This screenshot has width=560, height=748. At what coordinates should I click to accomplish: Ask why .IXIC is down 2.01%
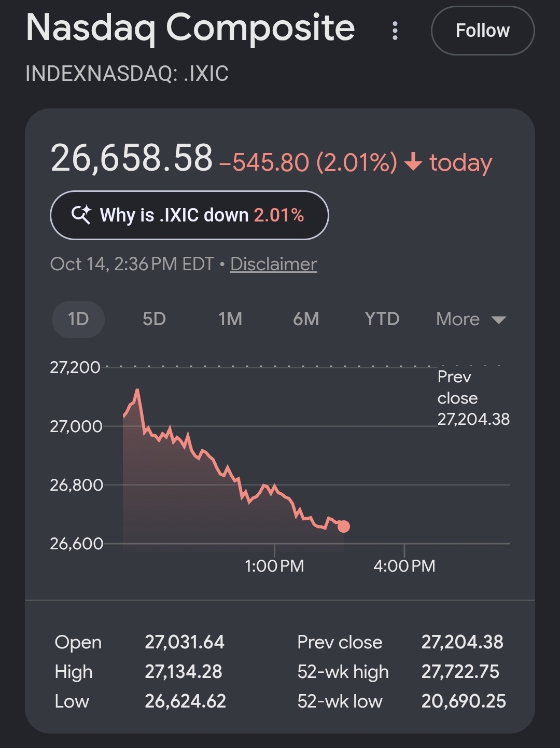coord(189,215)
